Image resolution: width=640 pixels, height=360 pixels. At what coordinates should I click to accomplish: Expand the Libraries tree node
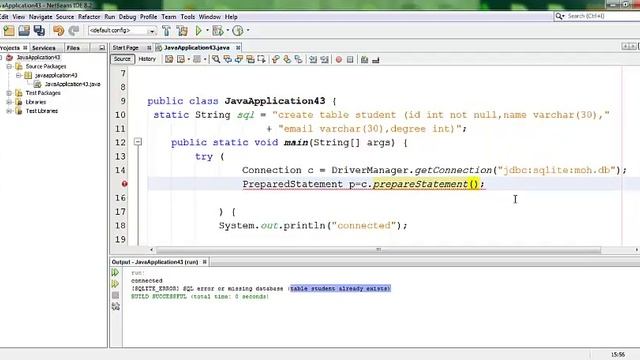click(9, 102)
